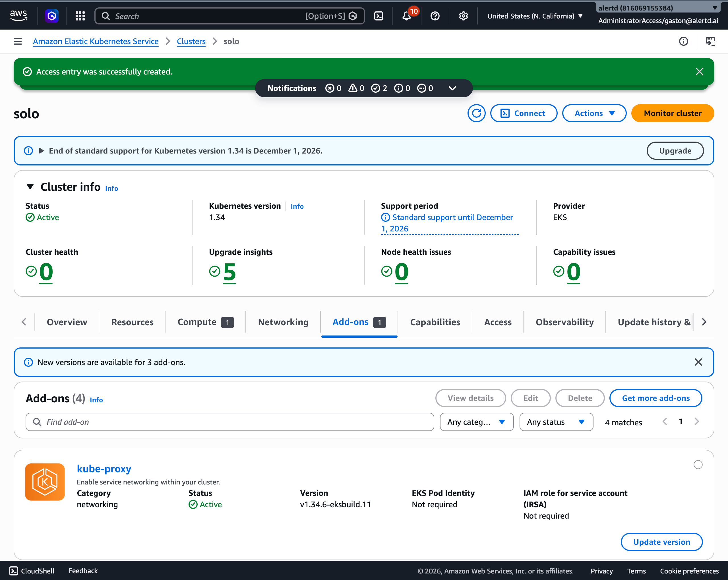The image size is (728, 580).
Task: Open the Upgrade insights count 5
Action: [229, 272]
